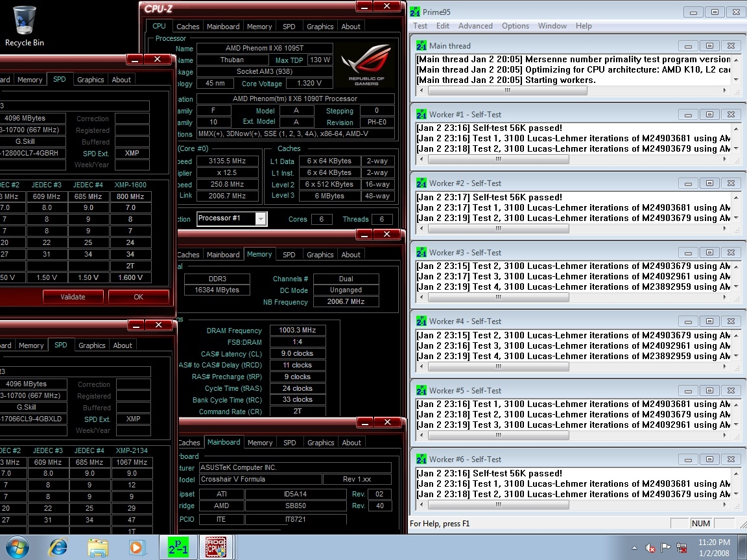The image size is (747, 560).
Task: Open Prime95 Help menu
Action: coord(584,26)
